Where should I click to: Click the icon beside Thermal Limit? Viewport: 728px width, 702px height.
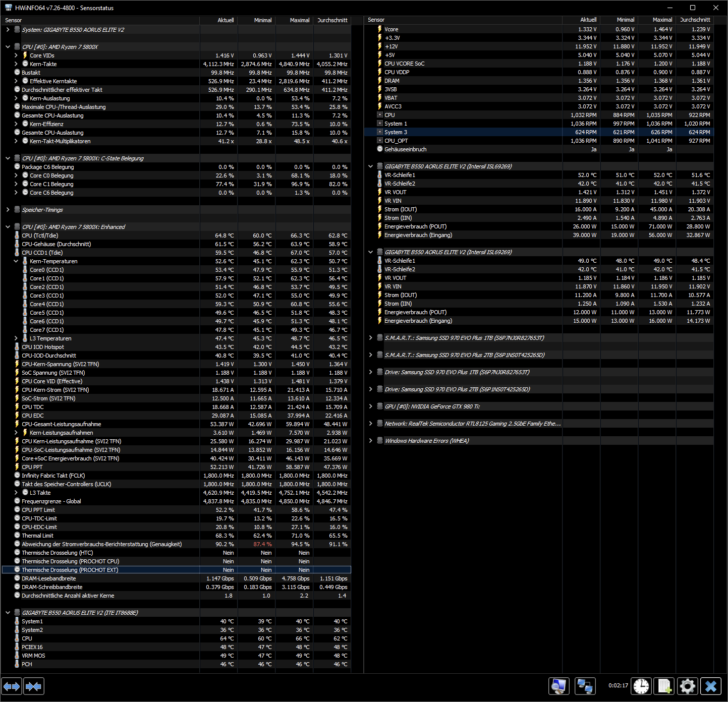coord(17,536)
